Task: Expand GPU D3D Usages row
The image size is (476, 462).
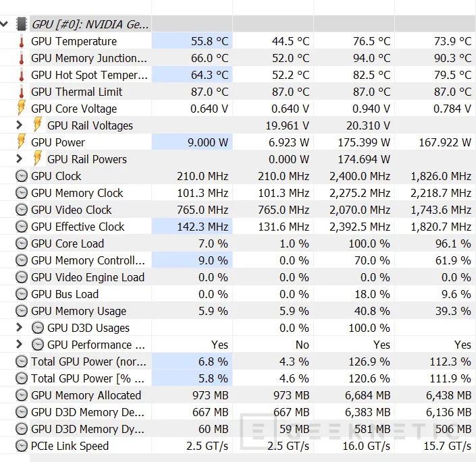Action: point(19,327)
